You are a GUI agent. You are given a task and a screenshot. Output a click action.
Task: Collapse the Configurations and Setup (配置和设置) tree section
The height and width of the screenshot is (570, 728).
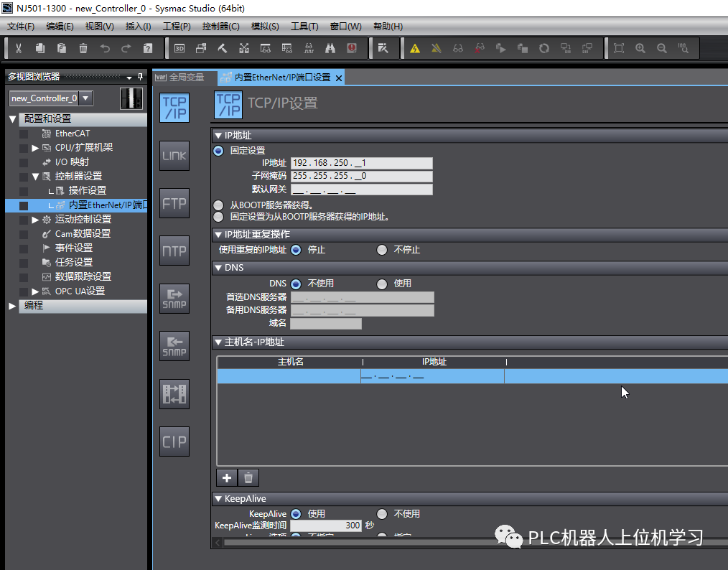12,119
